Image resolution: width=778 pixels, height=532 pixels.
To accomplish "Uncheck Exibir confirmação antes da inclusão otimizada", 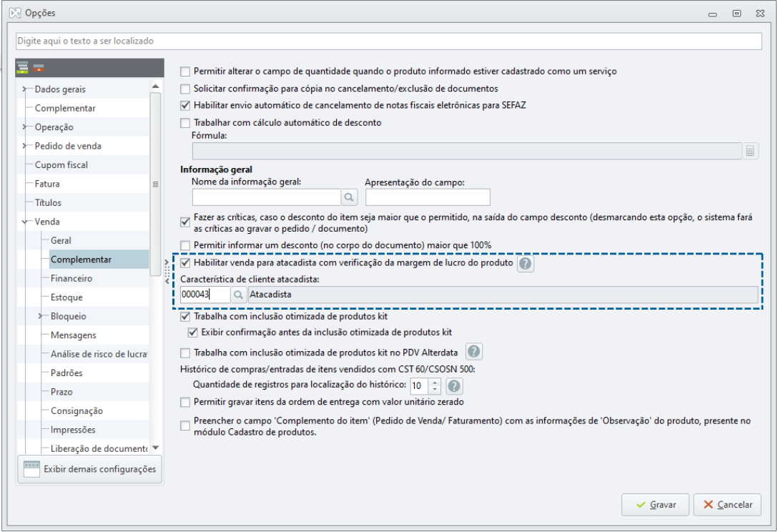I will pos(192,332).
